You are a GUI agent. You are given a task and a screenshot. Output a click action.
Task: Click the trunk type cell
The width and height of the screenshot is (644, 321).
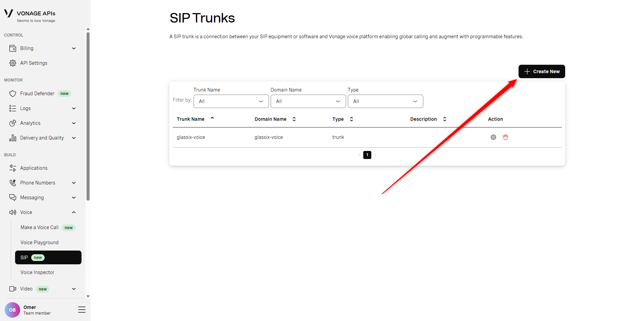click(338, 137)
